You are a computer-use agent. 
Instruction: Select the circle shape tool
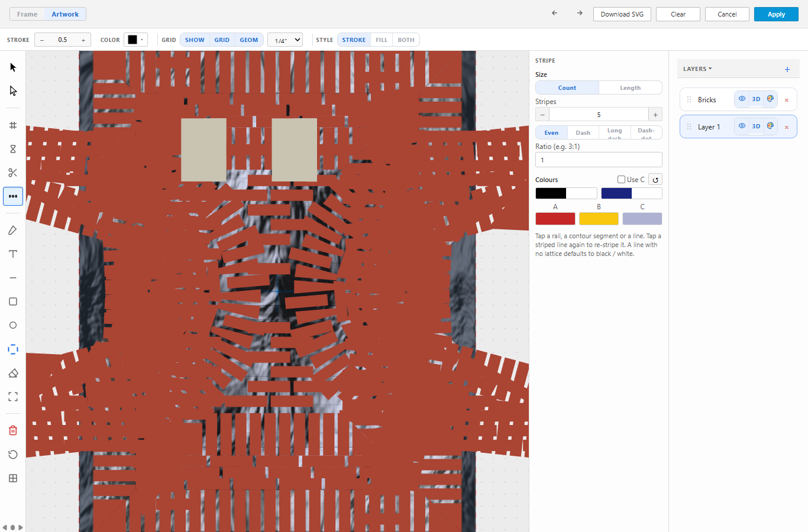point(13,325)
